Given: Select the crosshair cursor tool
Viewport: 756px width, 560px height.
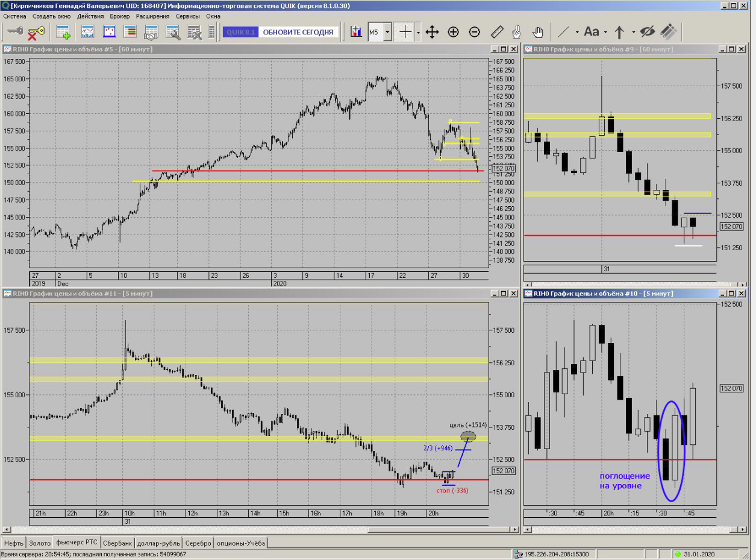Looking at the screenshot, I should tap(406, 32).
